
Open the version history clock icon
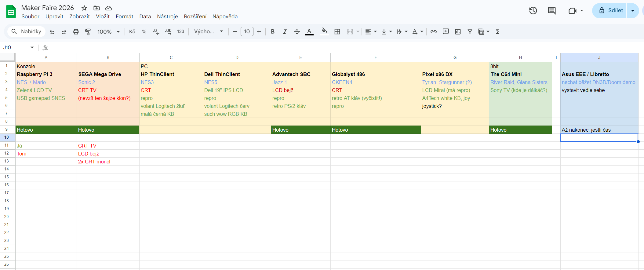[x=533, y=11]
